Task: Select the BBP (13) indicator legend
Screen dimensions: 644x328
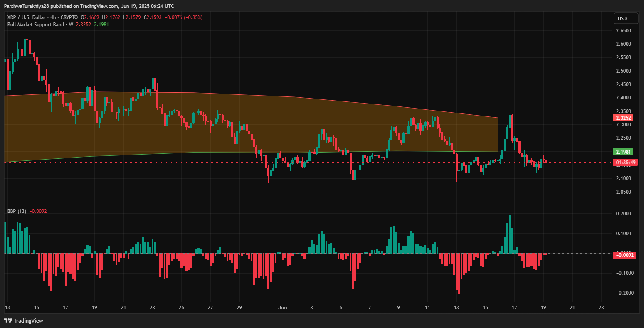Action: (17, 211)
